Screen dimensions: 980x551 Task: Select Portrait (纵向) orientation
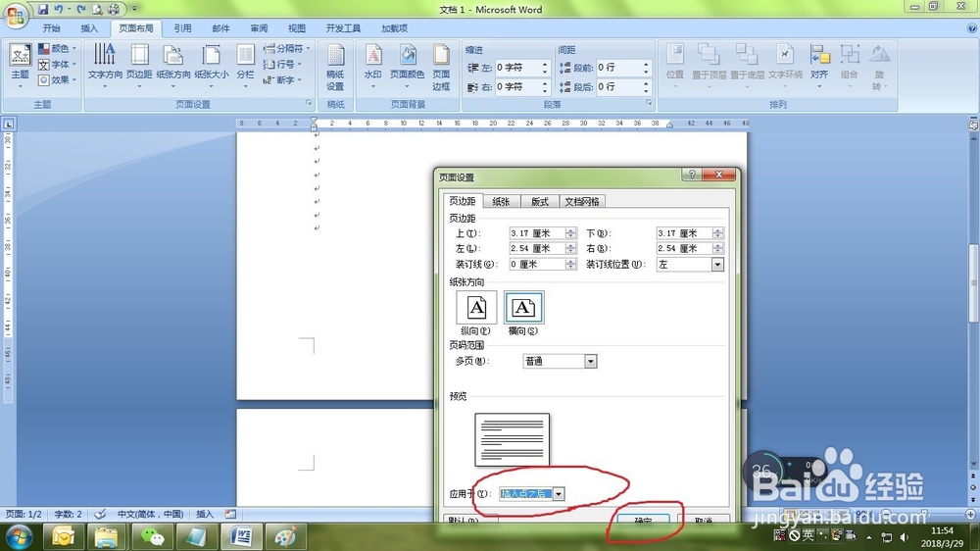[x=476, y=313]
